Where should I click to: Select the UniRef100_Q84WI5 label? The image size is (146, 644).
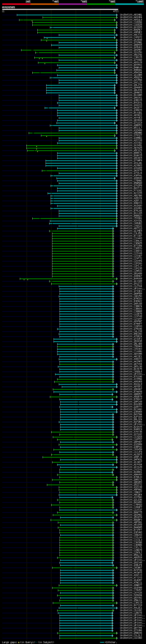pos(131,93)
